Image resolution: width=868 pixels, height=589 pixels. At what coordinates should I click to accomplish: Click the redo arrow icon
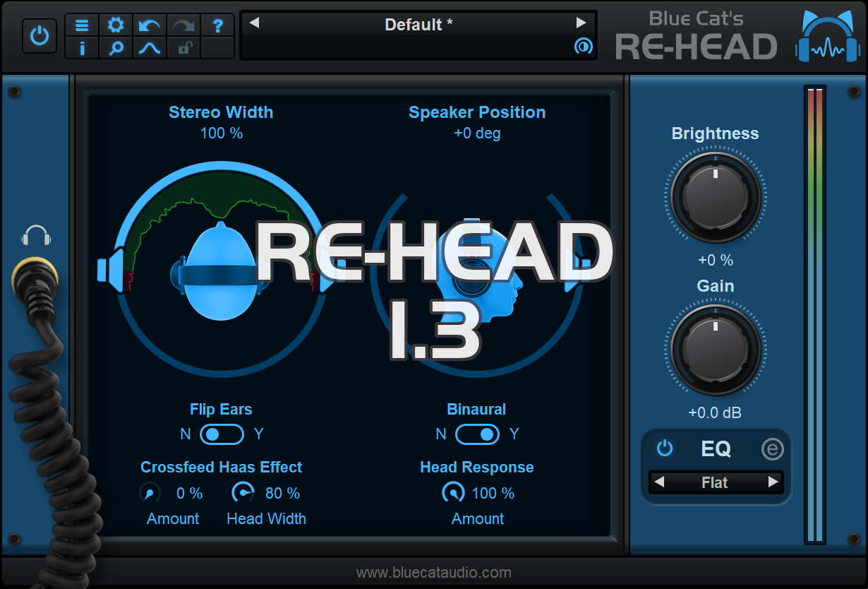183,25
